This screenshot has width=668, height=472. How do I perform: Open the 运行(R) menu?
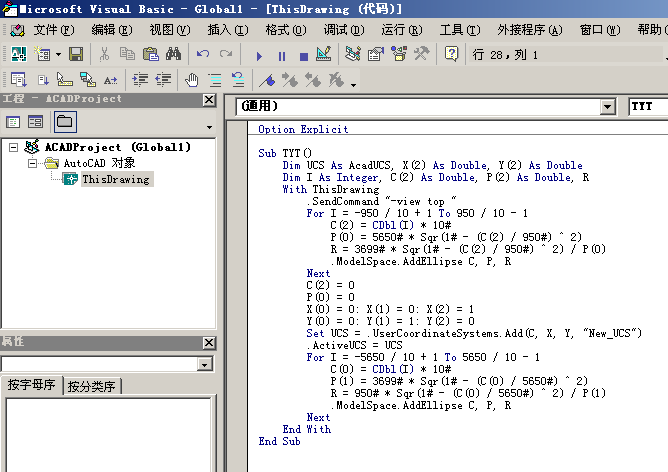[x=401, y=30]
